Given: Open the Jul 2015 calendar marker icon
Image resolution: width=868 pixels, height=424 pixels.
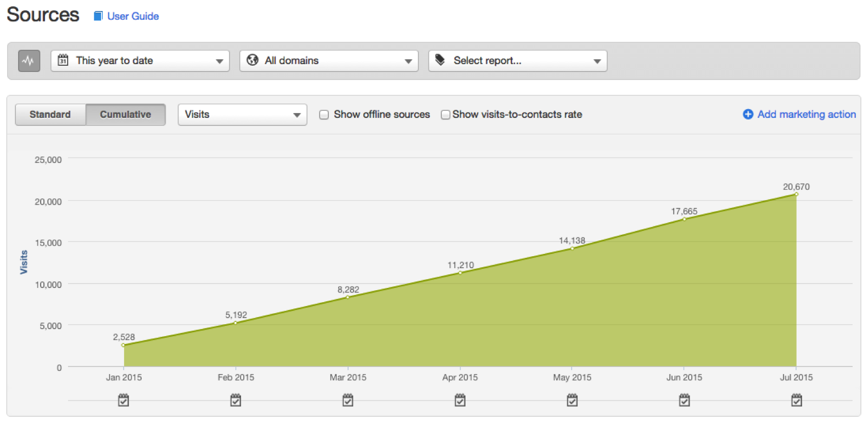Looking at the screenshot, I should point(797,400).
